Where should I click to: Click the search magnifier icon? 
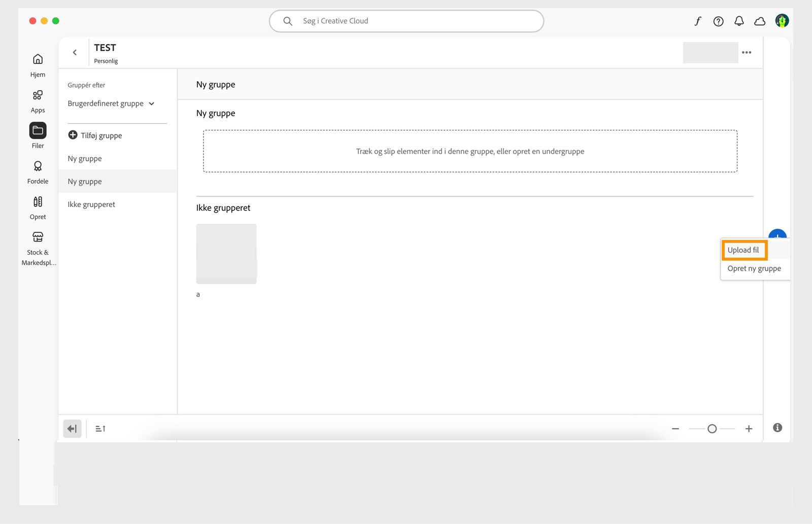pyautogui.click(x=288, y=21)
